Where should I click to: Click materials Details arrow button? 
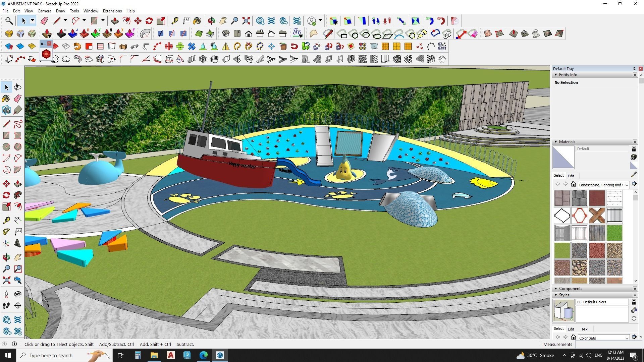pos(634,184)
